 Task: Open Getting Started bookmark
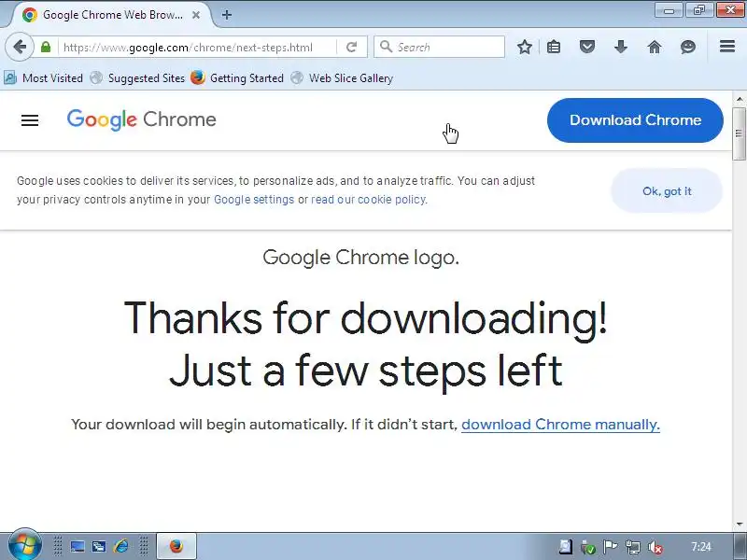(237, 77)
